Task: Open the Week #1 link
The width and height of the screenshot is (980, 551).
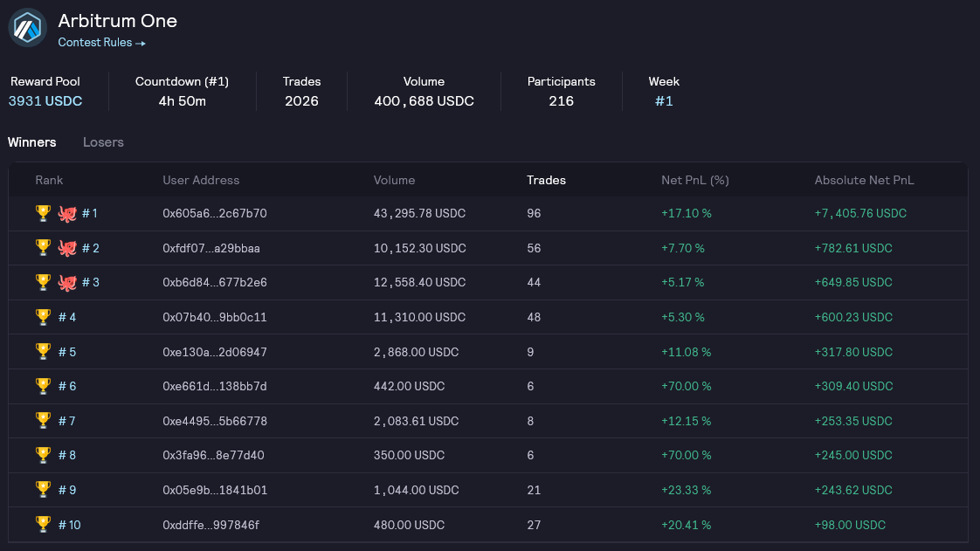Action: (664, 101)
